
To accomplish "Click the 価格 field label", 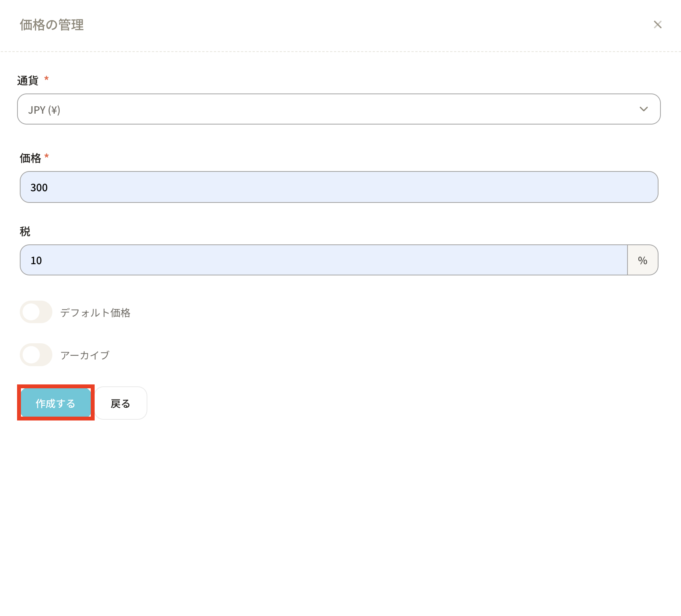I will tap(30, 158).
